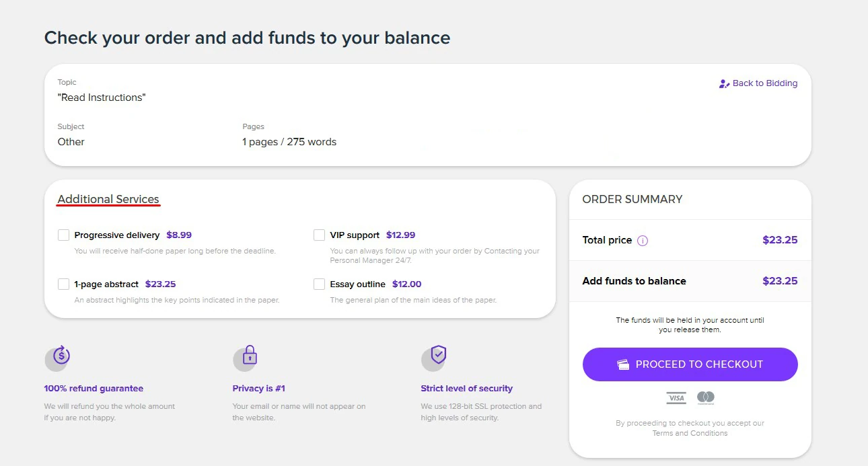Select the Essay outline checkbox
868x466 pixels.
point(319,284)
